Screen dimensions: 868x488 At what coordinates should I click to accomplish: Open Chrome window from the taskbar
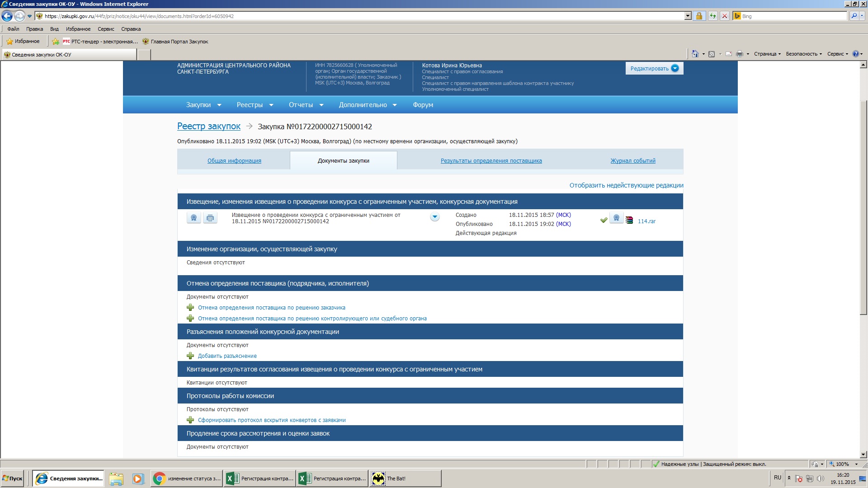186,479
